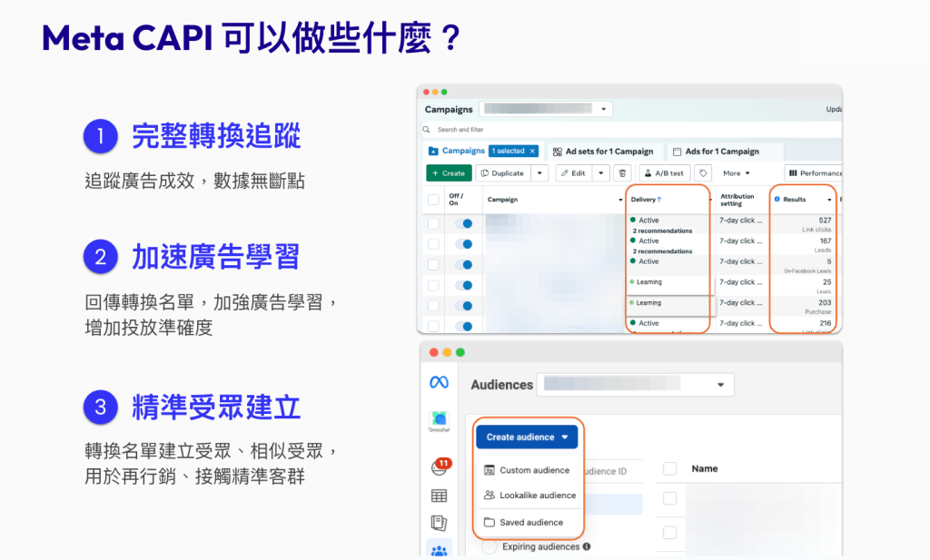Toggle the campaign with 203 Purchase results

click(x=464, y=306)
